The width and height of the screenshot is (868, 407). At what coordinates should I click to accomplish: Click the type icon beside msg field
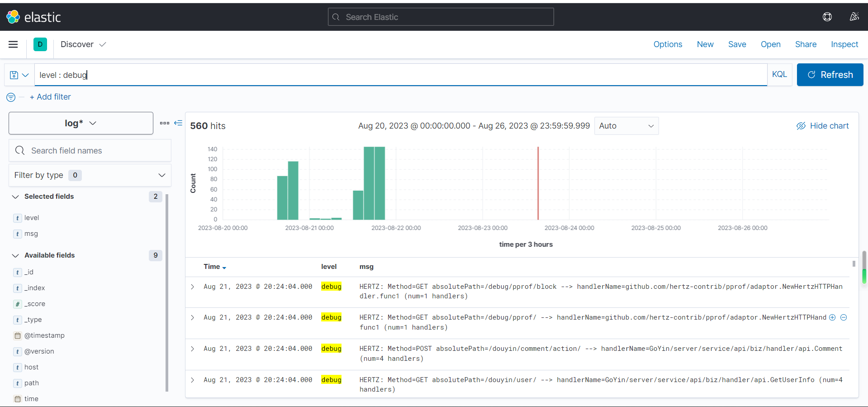click(x=18, y=234)
